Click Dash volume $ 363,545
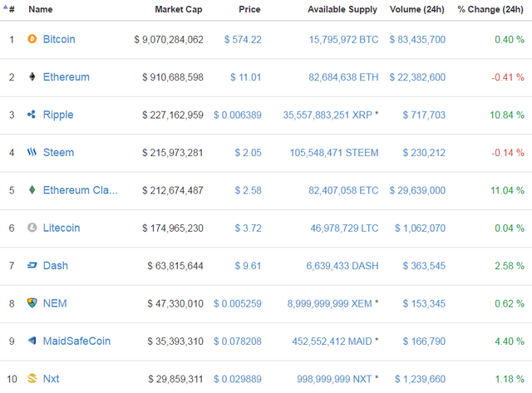 424,266
